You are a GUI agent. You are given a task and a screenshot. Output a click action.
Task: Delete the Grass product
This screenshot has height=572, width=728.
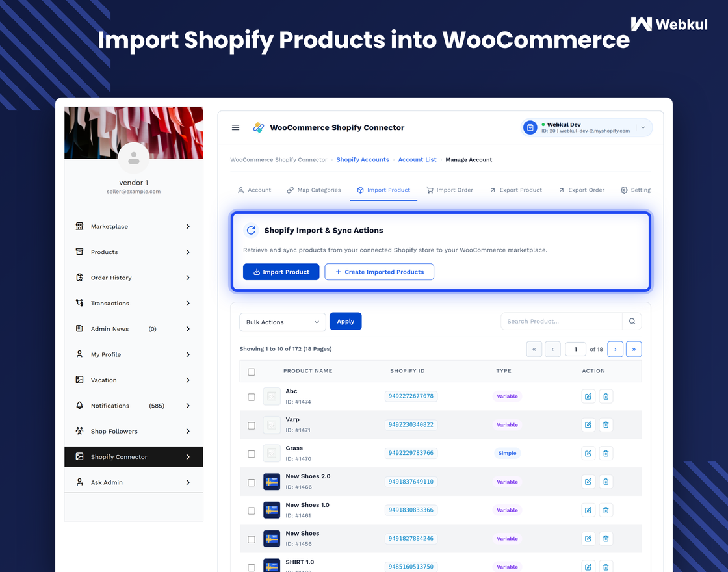pyautogui.click(x=606, y=453)
